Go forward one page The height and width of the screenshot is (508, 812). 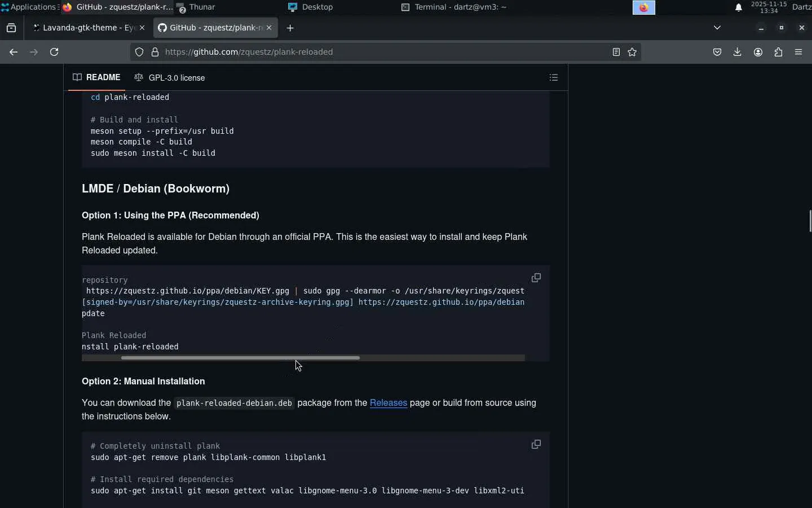(34, 52)
